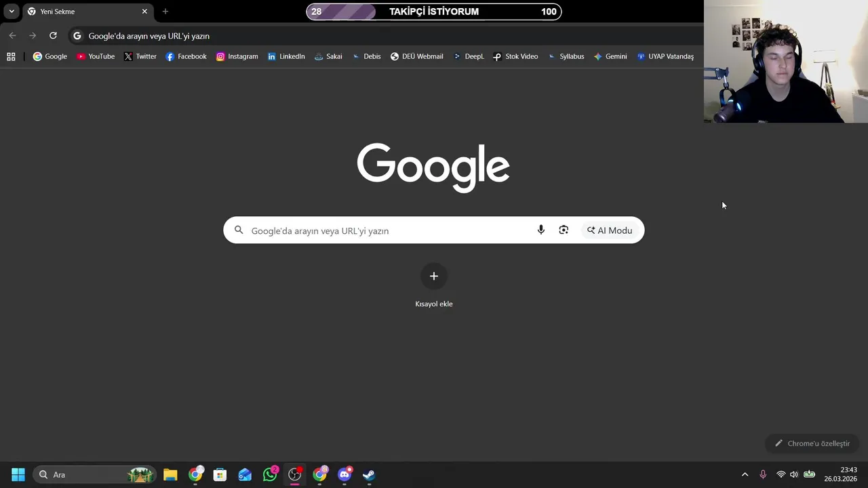The width and height of the screenshot is (868, 488).
Task: Open AI Modu in the search box
Action: point(610,230)
